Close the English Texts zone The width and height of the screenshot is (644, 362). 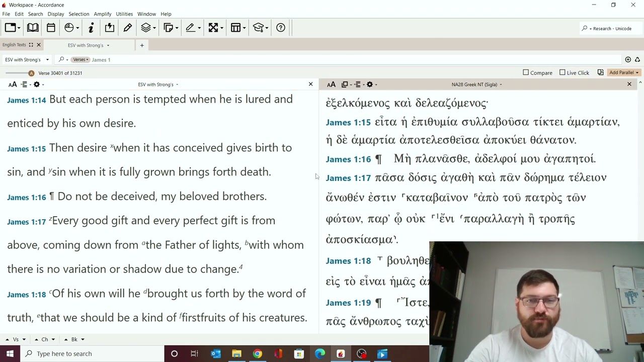[39, 45]
